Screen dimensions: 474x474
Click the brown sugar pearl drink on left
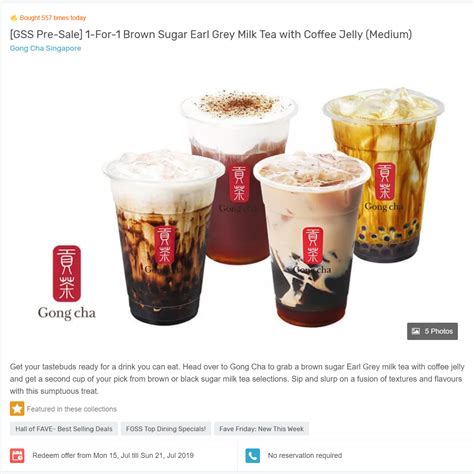coord(163,237)
